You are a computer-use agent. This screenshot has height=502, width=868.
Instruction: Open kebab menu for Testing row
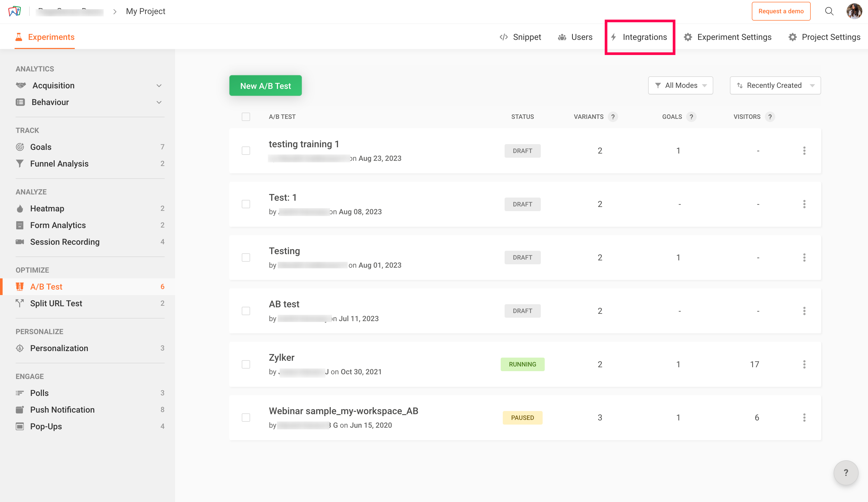pos(804,257)
